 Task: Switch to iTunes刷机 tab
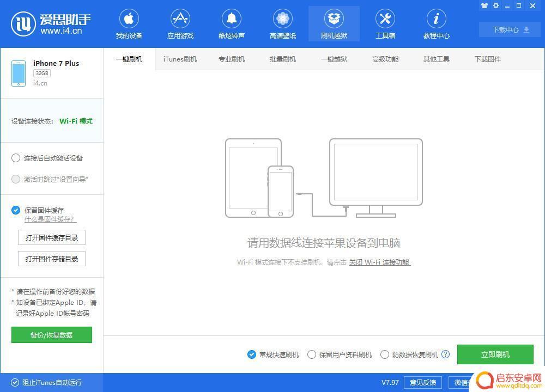180,59
